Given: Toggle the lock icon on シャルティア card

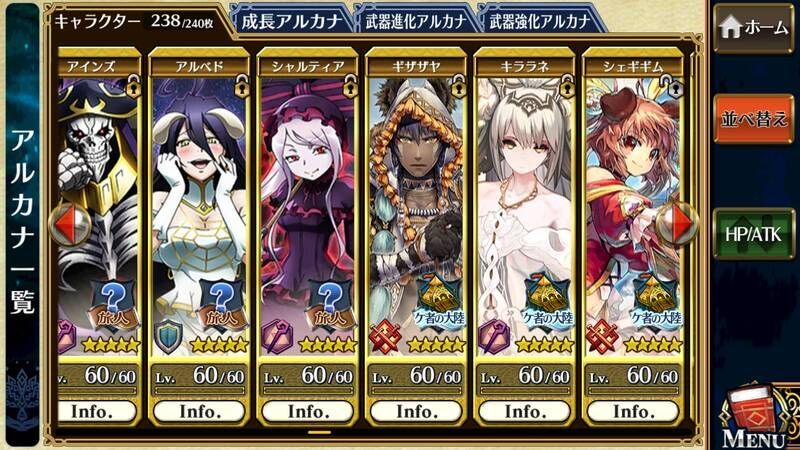Looking at the screenshot, I should click(350, 87).
